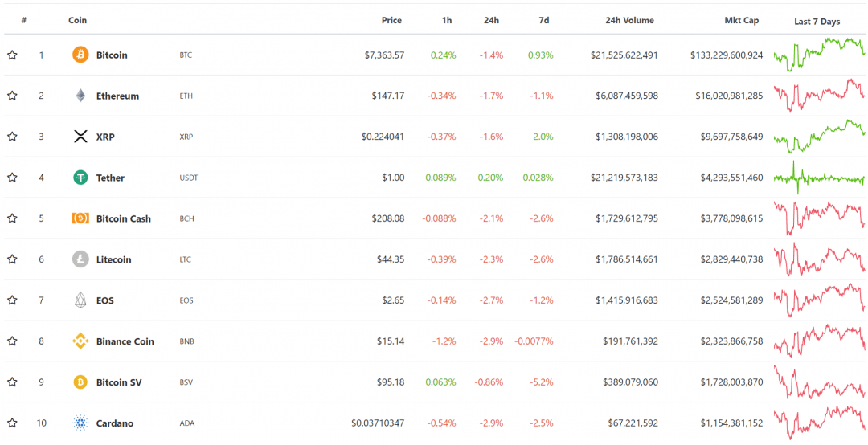Open the Ethereum coin link

(x=118, y=96)
